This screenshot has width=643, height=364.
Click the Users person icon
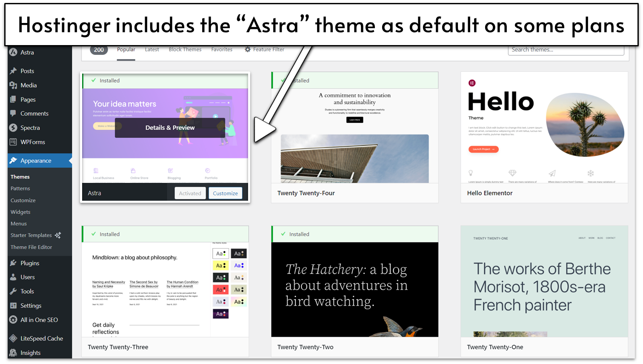(x=13, y=277)
